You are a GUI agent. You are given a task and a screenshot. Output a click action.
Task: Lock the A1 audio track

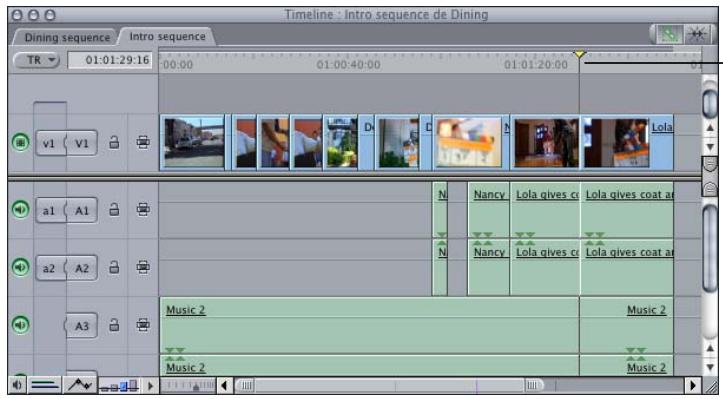(114, 210)
